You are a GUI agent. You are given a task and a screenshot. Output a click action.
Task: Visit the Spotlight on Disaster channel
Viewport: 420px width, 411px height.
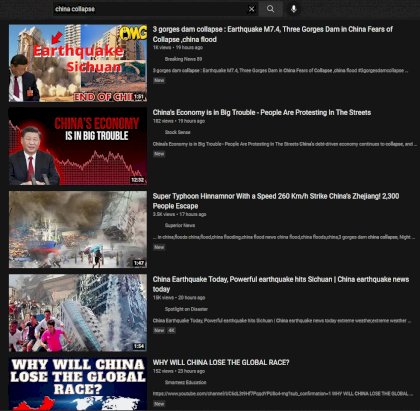(x=186, y=309)
